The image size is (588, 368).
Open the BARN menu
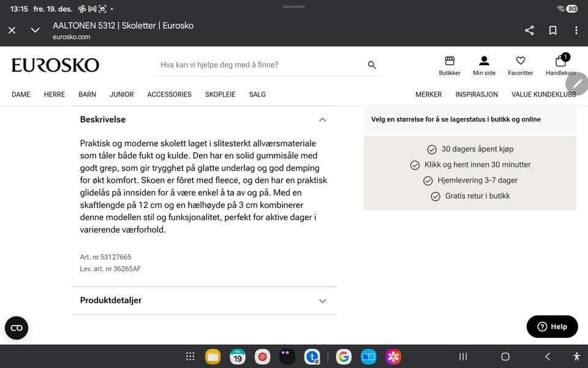tap(87, 94)
